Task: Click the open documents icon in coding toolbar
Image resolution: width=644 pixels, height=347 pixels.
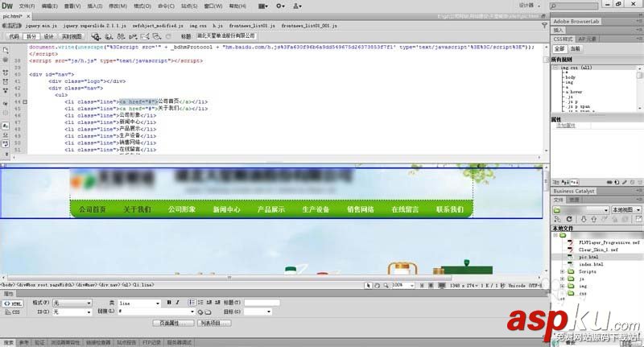Action: (6, 51)
